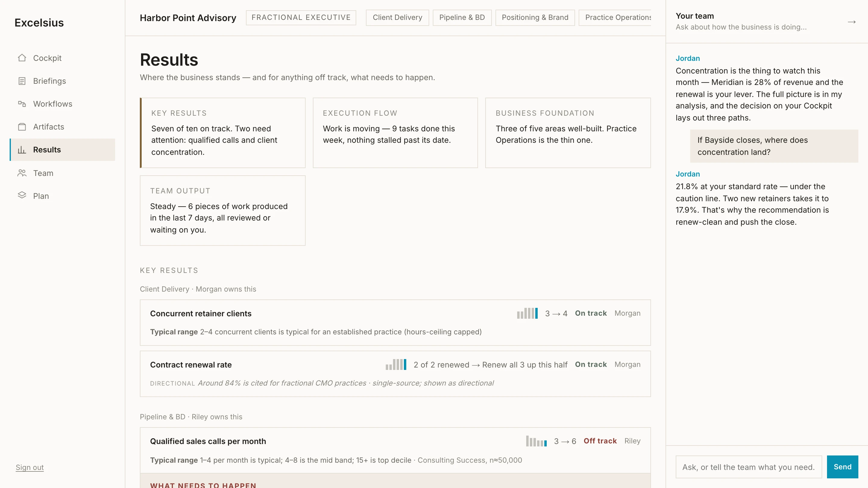Go to Briefings

[63, 81]
